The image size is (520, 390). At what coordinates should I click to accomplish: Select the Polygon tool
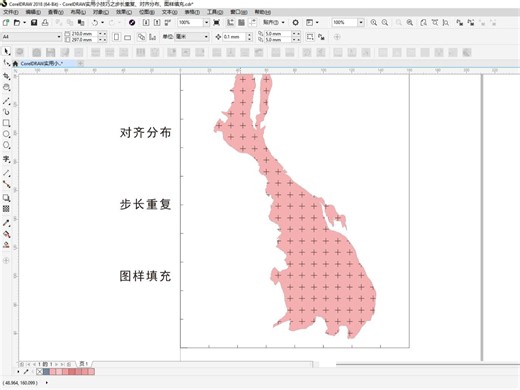[6, 145]
